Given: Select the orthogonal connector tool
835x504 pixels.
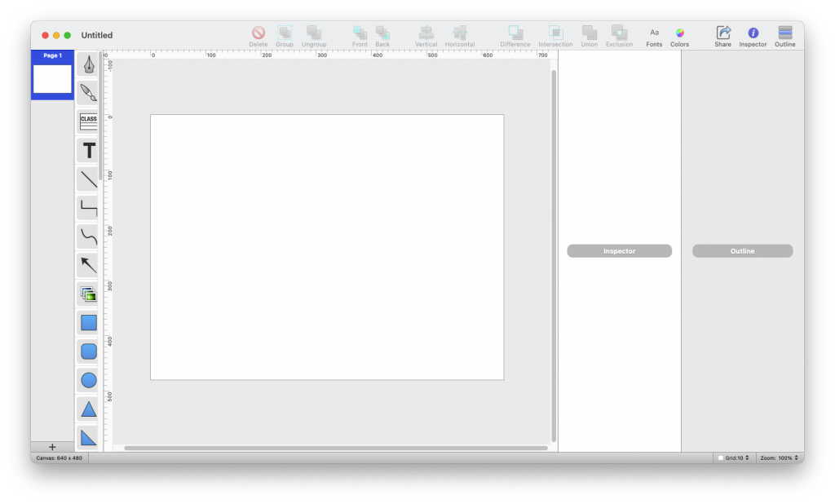Looking at the screenshot, I should (88, 208).
